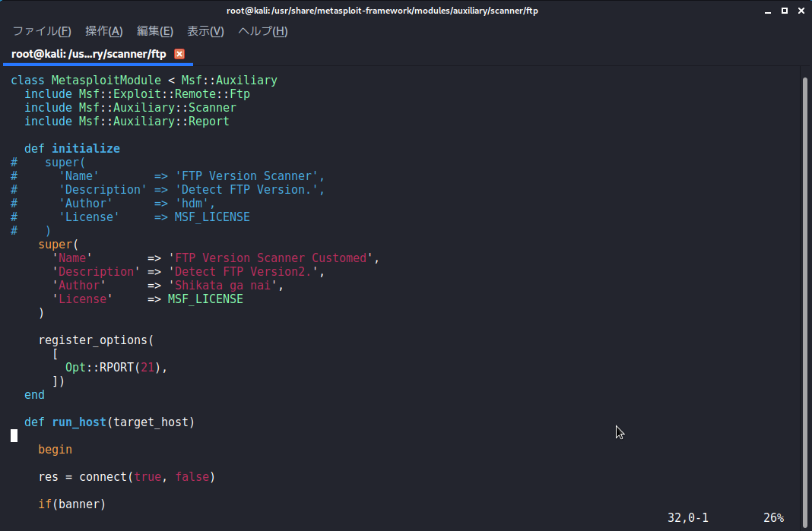Open the 編集(E) menu
This screenshot has width=812, height=531.
155,31
